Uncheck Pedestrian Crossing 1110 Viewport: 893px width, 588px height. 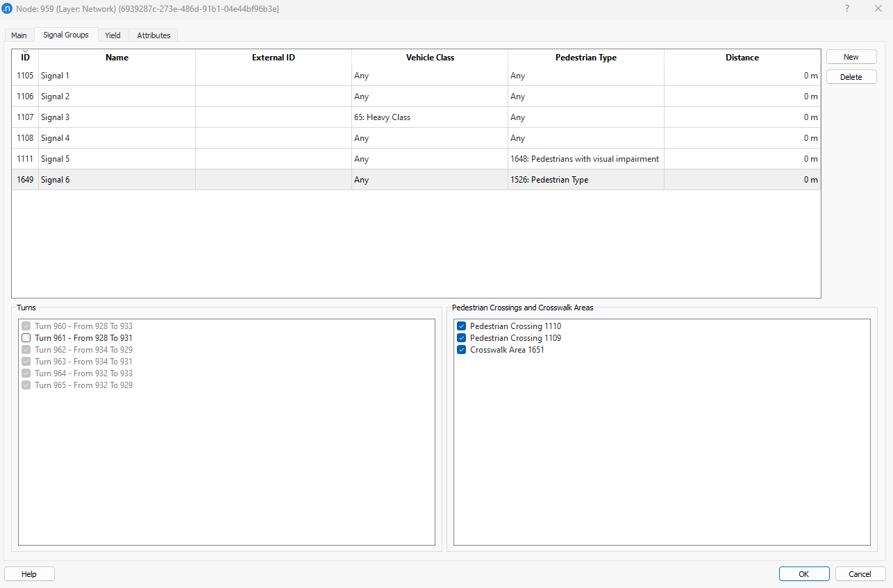pyautogui.click(x=462, y=326)
